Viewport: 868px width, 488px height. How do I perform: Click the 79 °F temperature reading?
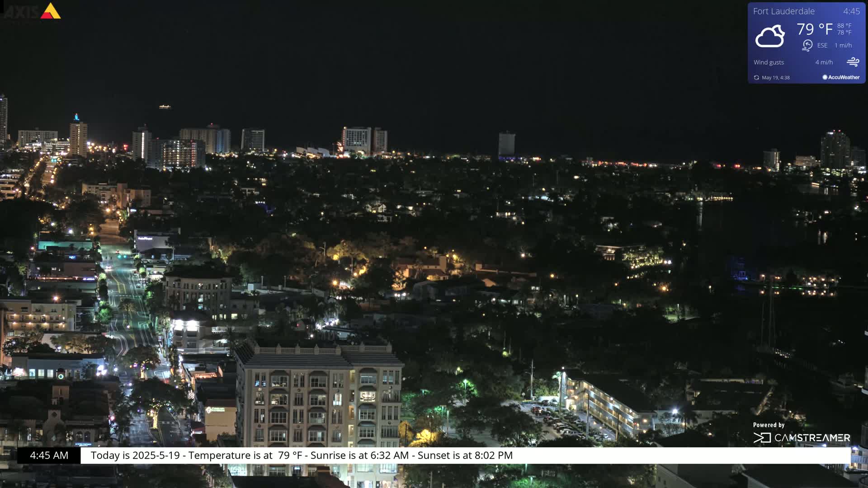(814, 29)
